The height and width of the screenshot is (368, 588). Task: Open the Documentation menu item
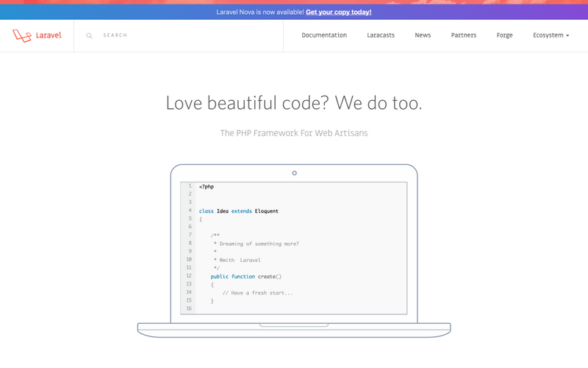point(324,35)
